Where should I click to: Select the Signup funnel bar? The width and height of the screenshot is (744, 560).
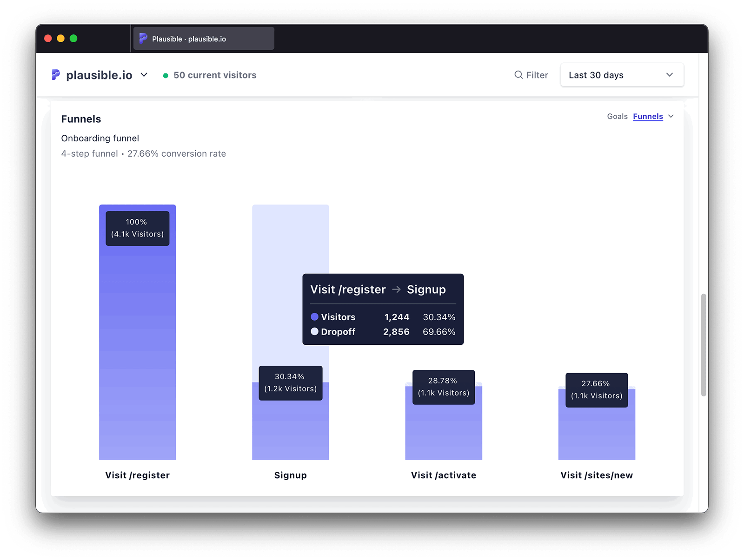click(290, 432)
